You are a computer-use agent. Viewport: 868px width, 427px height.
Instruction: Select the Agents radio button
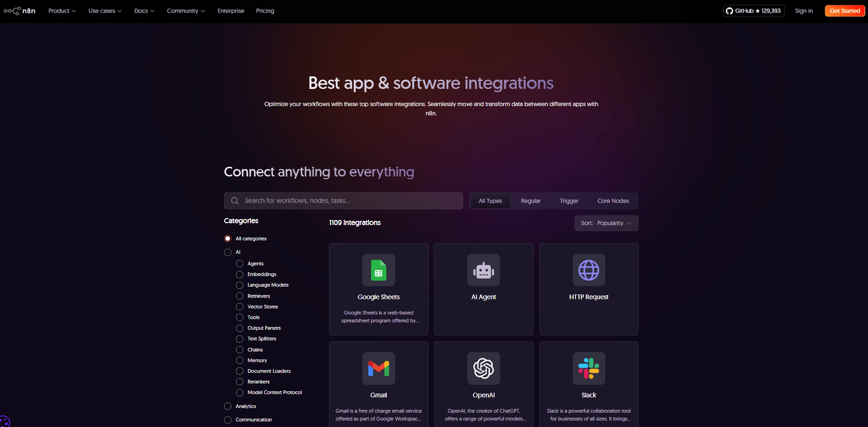pos(240,264)
